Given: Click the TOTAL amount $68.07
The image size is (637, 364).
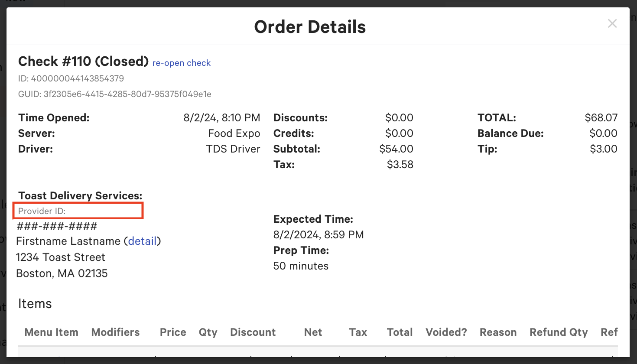Looking at the screenshot, I should (x=601, y=117).
